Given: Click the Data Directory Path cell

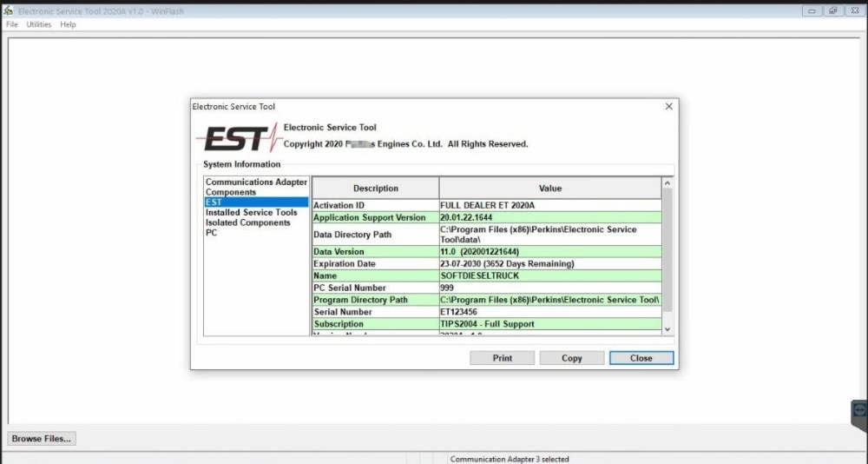Looking at the screenshot, I should coord(376,235).
